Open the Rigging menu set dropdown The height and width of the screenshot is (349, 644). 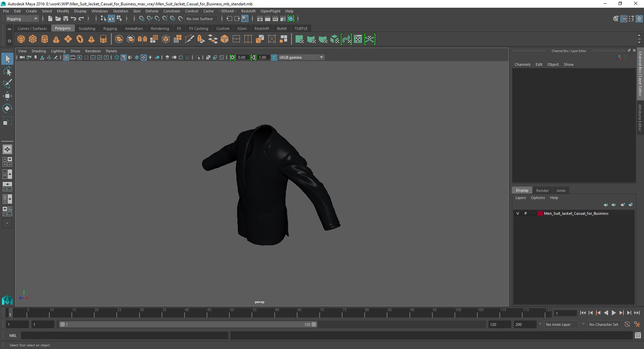click(22, 19)
